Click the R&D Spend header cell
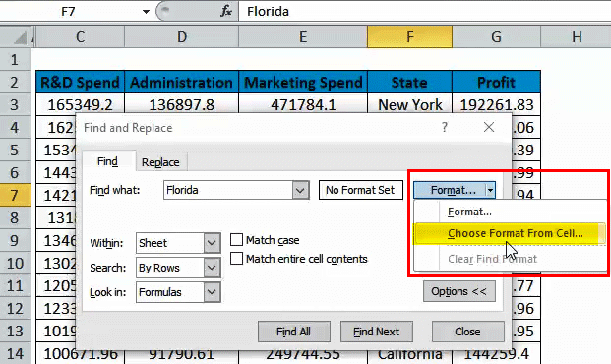Viewport: 611px width, 364px height. pos(80,83)
